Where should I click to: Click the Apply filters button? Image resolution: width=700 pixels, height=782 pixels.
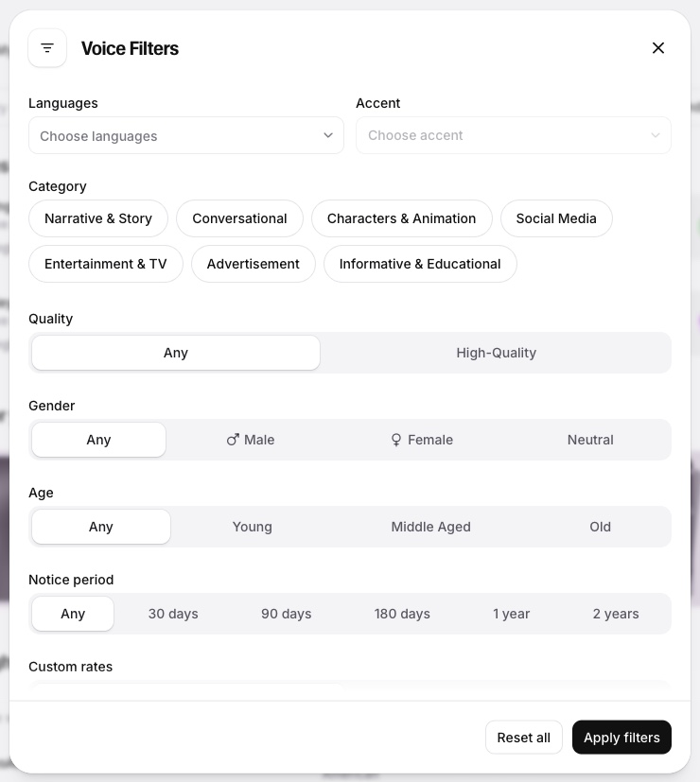[621, 738]
